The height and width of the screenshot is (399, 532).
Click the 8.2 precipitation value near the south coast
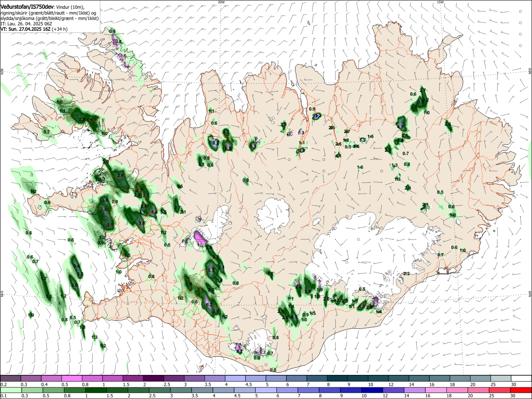(x=239, y=351)
